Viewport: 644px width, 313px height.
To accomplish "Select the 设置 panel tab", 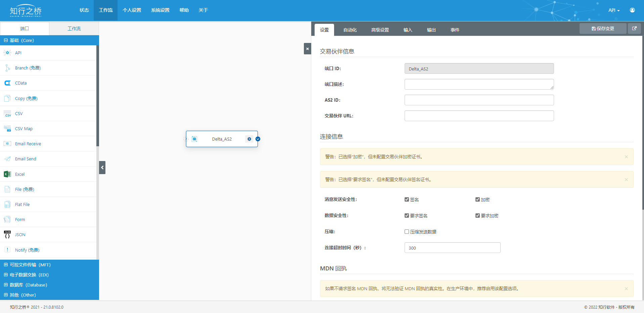I will 324,30.
